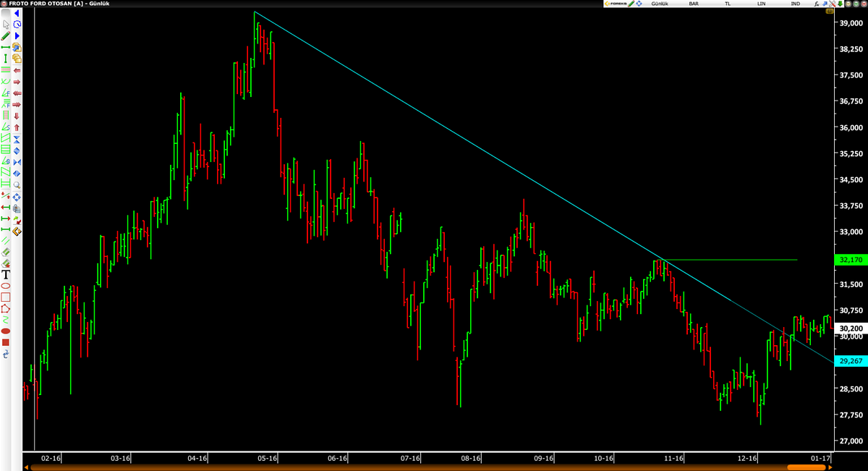Select the green parallel diagonal lines tool
868x471 pixels.
coord(6,240)
